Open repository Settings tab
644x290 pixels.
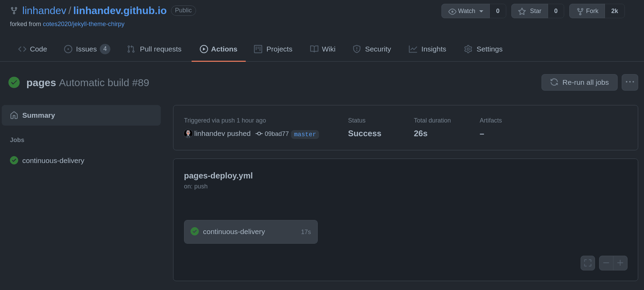(483, 49)
